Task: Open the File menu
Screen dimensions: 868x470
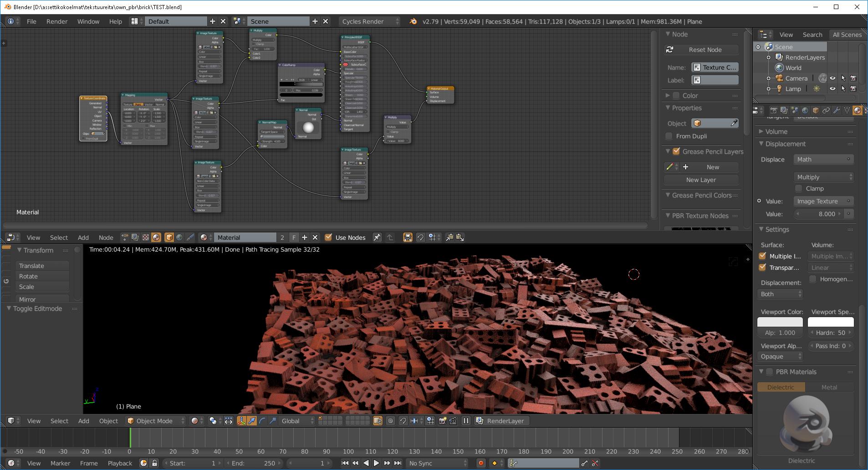Action: click(31, 21)
